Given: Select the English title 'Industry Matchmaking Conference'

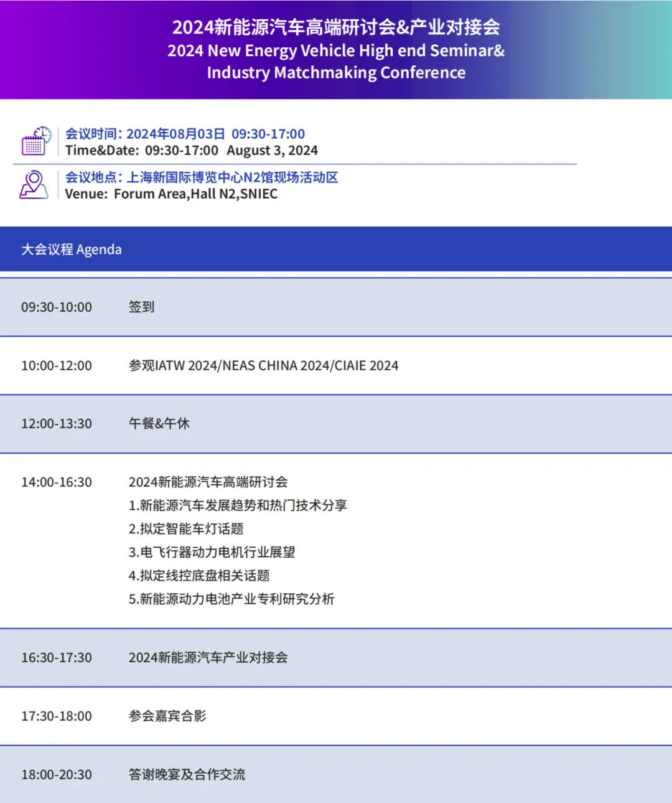Looking at the screenshot, I should coord(336,73).
